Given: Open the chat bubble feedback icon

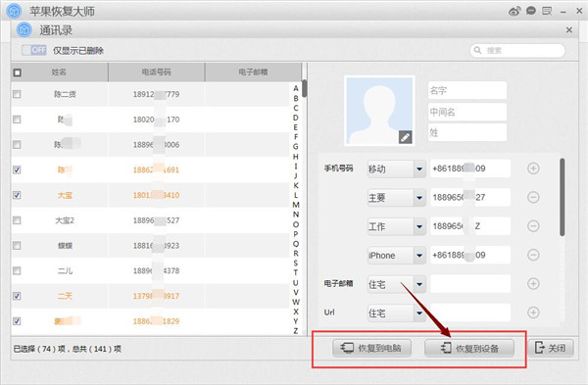Looking at the screenshot, I should click(x=531, y=11).
